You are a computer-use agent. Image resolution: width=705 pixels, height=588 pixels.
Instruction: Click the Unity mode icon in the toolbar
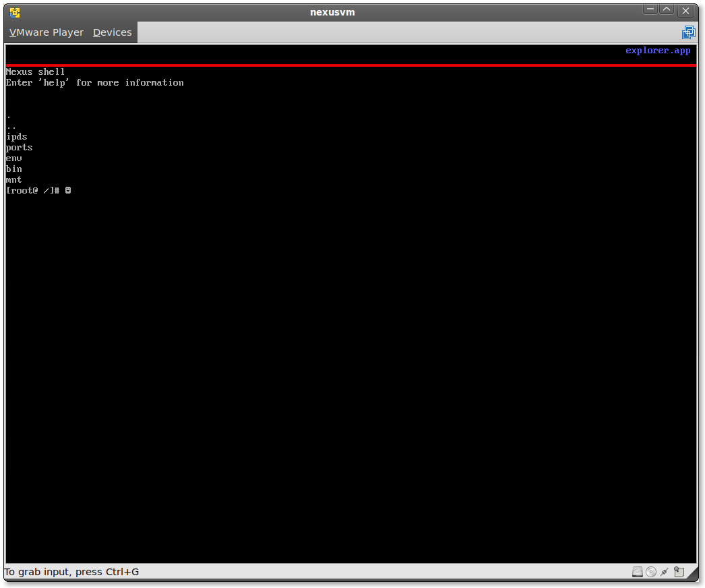pos(688,32)
